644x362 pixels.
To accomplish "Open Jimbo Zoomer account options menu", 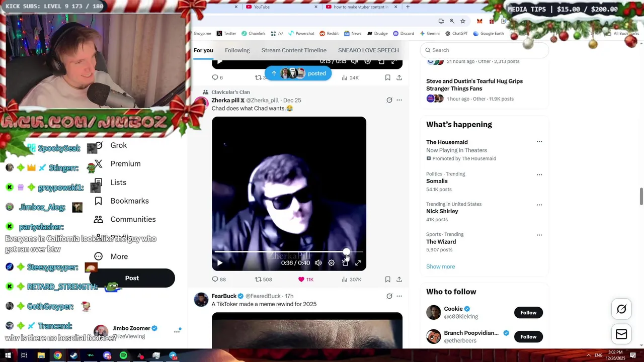I will point(177,331).
